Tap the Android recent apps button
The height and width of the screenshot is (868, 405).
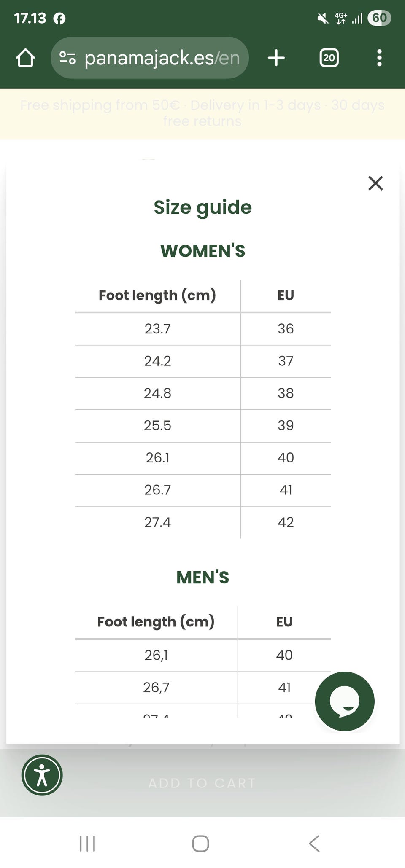pos(87,844)
